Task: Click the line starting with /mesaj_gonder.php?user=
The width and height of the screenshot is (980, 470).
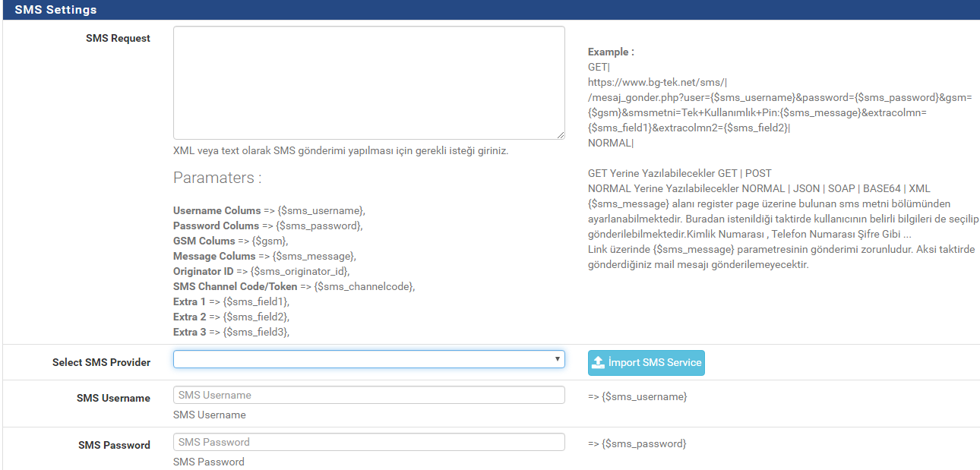Action: 780,97
